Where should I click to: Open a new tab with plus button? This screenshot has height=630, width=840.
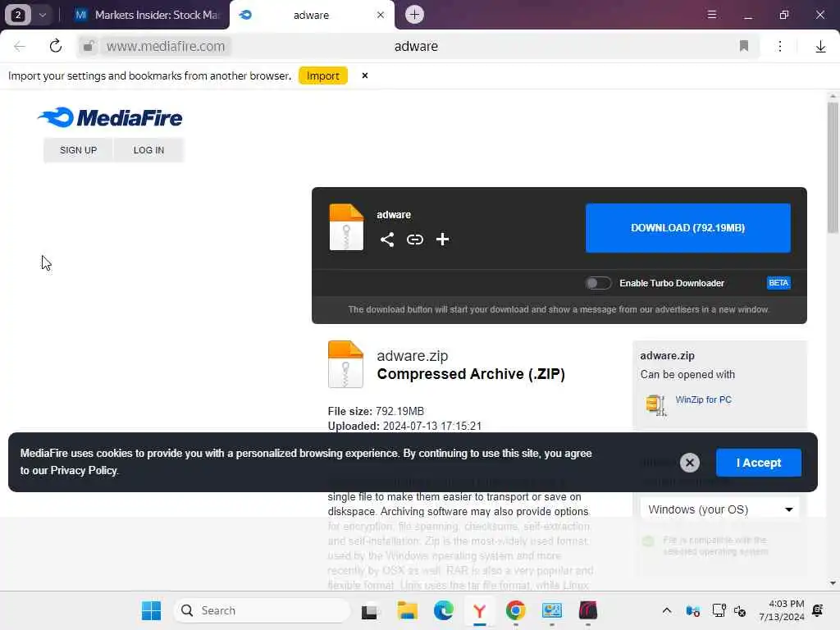414,15
